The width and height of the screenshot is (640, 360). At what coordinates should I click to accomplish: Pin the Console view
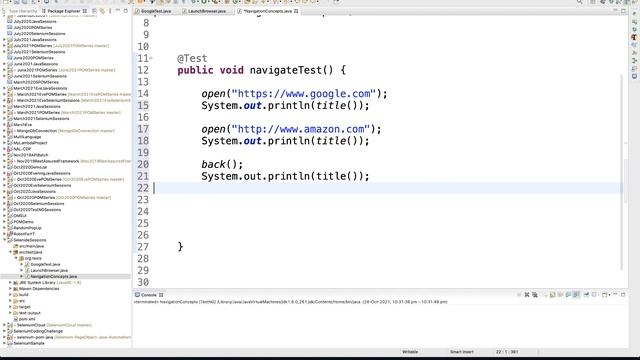pyautogui.click(x=586, y=295)
